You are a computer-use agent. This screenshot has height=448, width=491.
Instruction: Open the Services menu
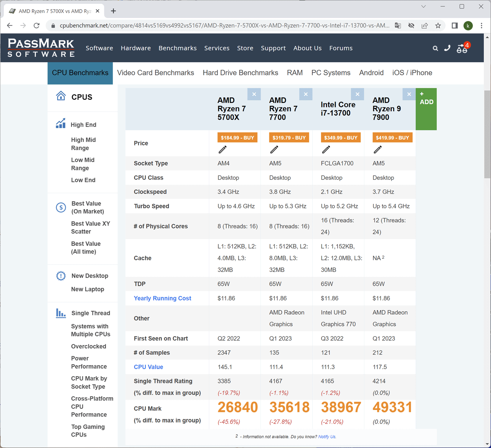pos(217,48)
